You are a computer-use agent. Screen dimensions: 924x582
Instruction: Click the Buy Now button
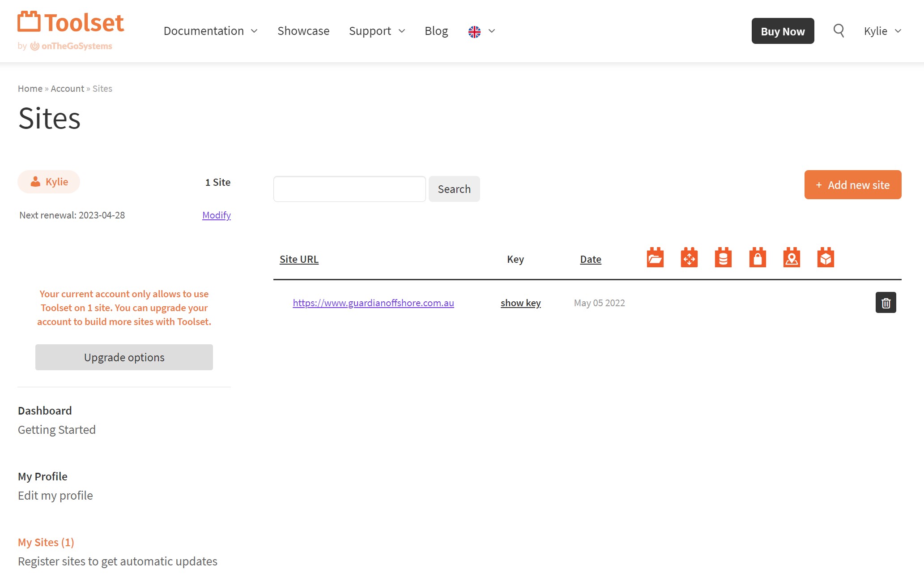click(x=783, y=31)
